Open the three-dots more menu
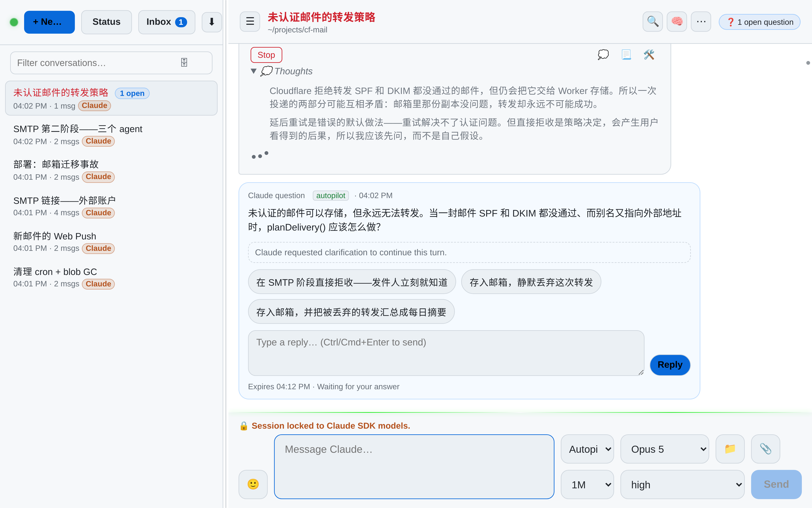Image resolution: width=812 pixels, height=508 pixels. [x=701, y=22]
